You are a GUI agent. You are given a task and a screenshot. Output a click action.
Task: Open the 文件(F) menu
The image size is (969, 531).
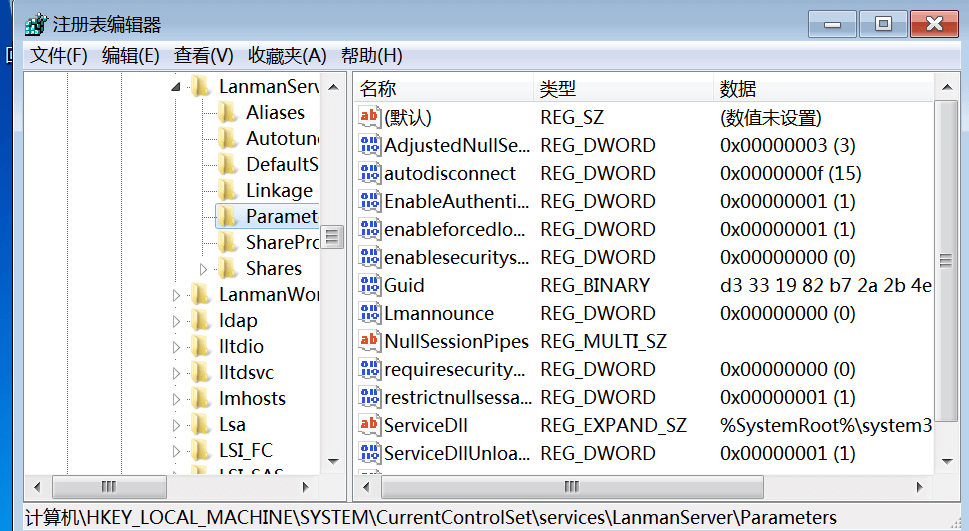coord(59,56)
